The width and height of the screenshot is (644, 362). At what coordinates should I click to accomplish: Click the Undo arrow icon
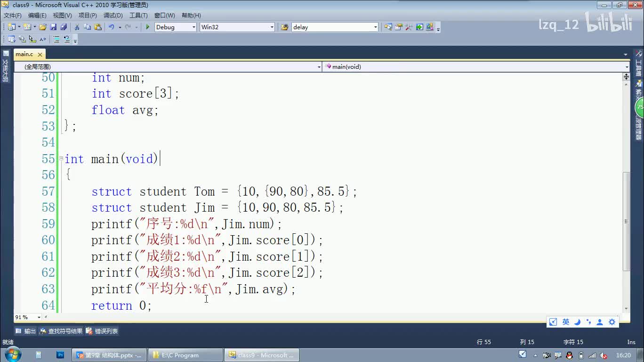point(112,27)
